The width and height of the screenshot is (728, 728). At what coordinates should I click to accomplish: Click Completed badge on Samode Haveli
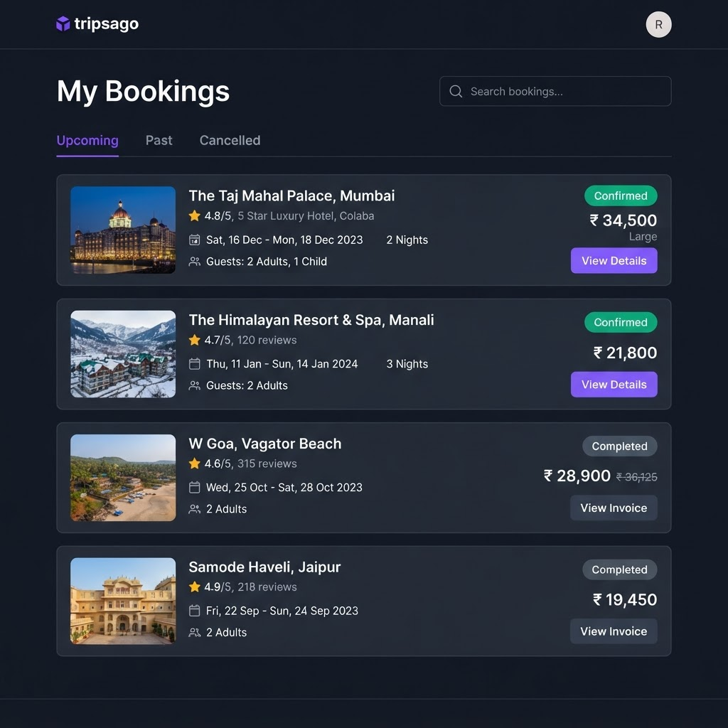620,569
